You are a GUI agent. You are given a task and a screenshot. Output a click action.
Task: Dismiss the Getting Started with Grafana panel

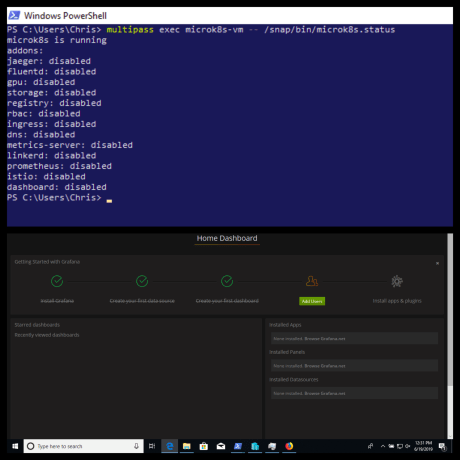coord(437,263)
